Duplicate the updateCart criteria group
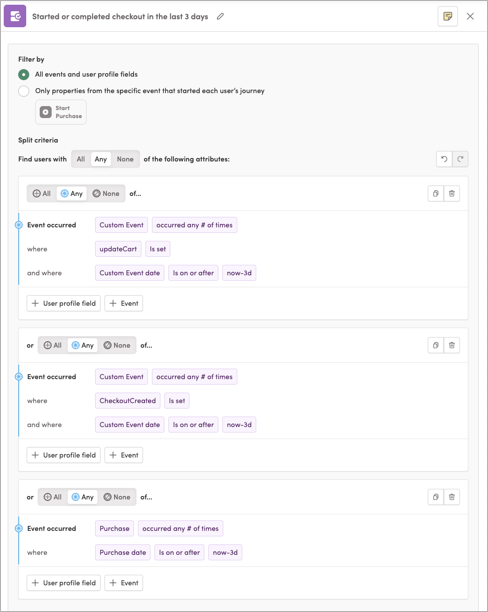Viewport: 488px width, 612px height. pyautogui.click(x=436, y=194)
